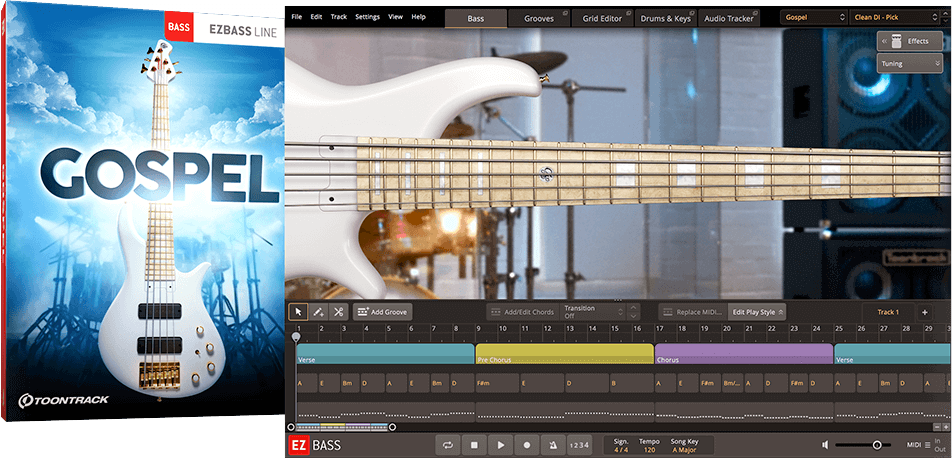Screen dimensions: 952x458
Task: Open the Gospel library dropdown
Action: (x=813, y=18)
